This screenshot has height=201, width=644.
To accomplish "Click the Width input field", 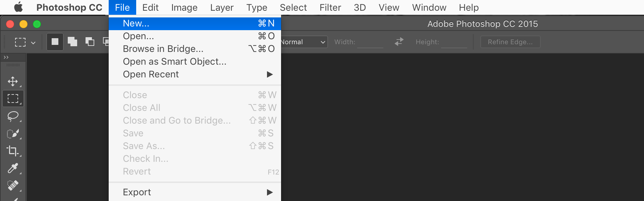I will (370, 42).
